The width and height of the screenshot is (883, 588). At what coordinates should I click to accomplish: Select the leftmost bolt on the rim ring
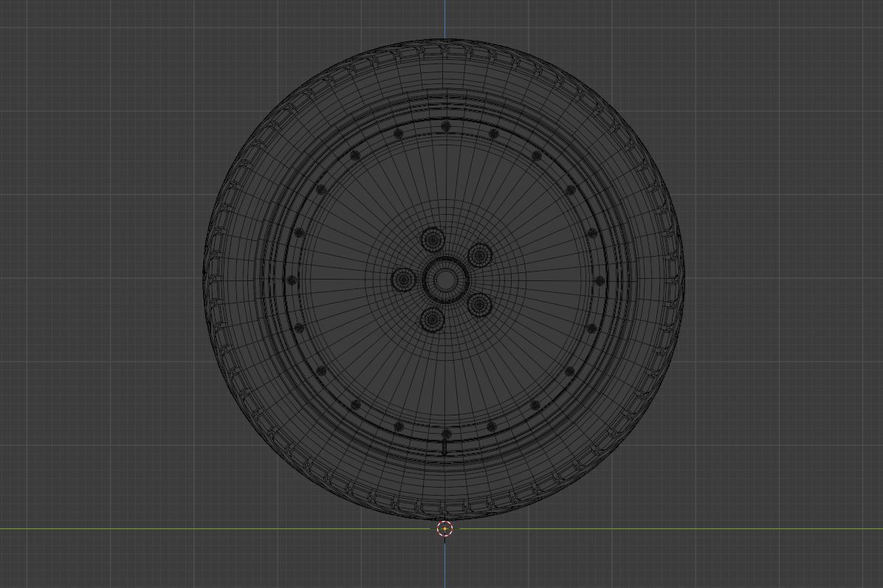point(292,280)
